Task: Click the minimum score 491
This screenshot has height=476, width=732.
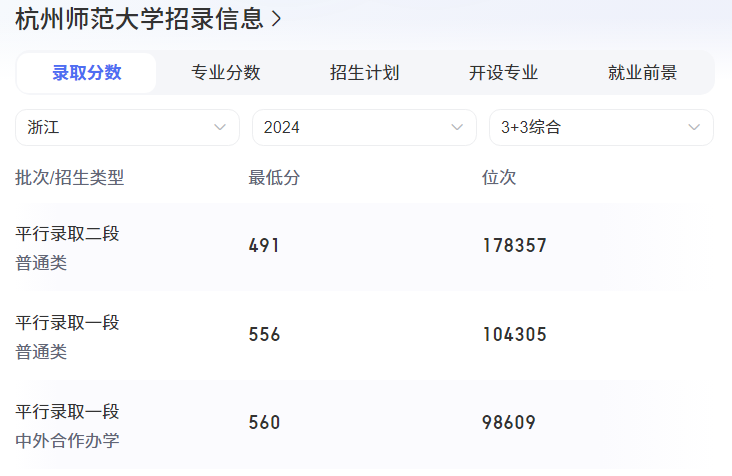Action: 264,245
